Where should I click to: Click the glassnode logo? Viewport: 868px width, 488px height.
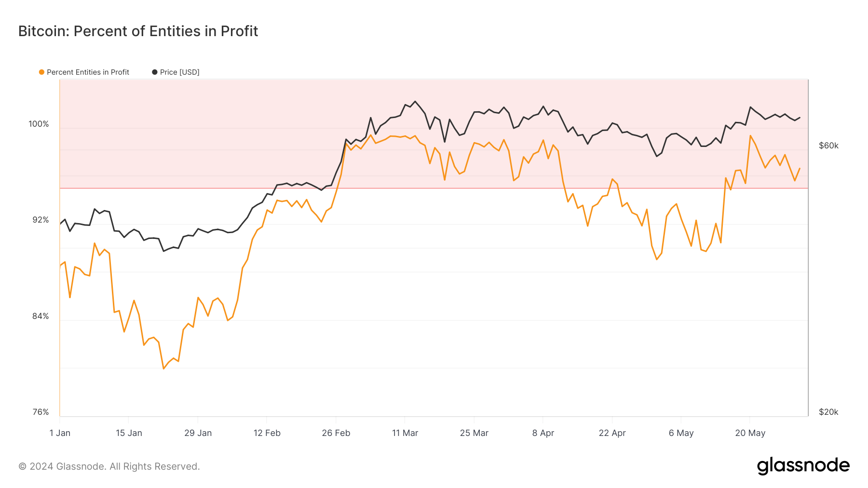(803, 466)
